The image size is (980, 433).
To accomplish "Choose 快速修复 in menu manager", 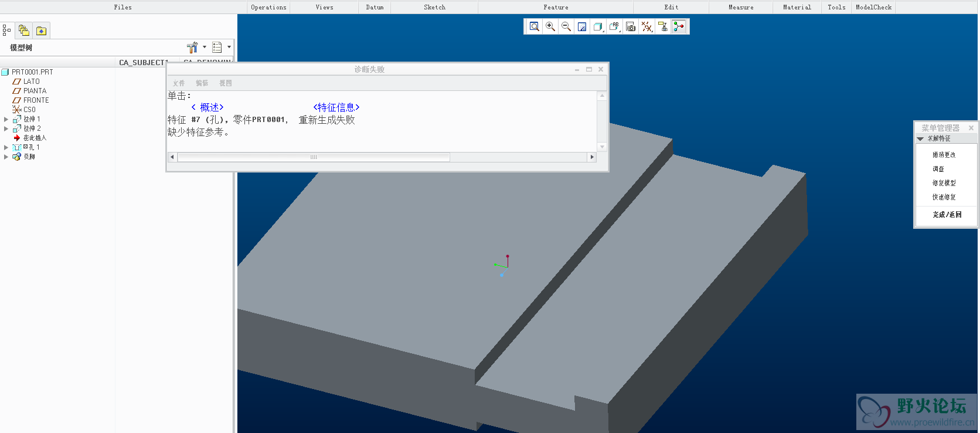I will click(944, 197).
